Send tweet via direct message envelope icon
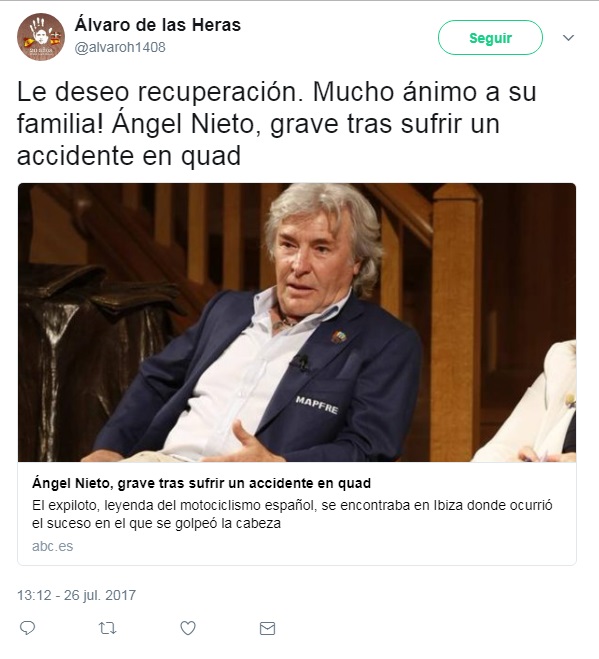Image resolution: width=599 pixels, height=659 pixels. (x=267, y=628)
